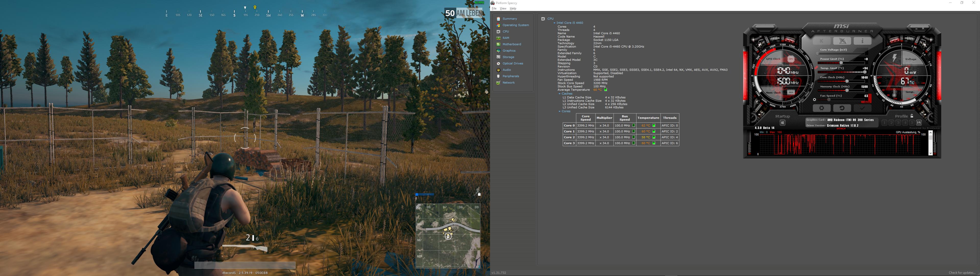Click the Graphics monitor icon in Speccy

(x=498, y=51)
